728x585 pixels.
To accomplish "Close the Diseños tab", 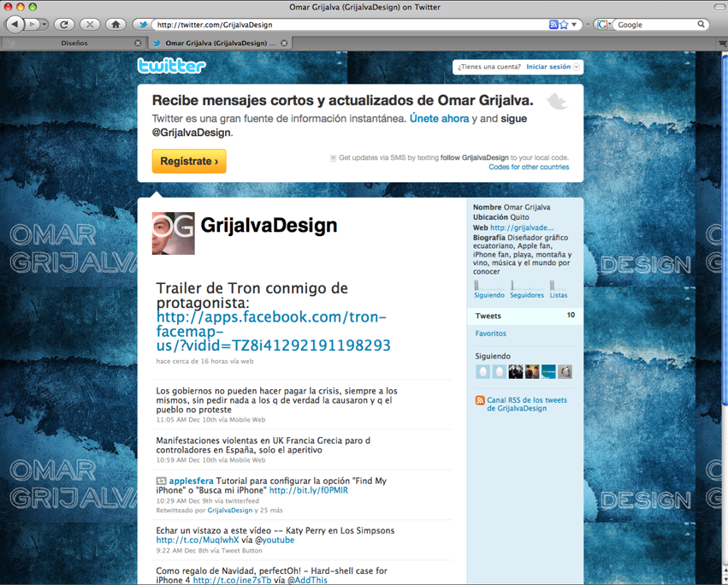I will click(139, 42).
